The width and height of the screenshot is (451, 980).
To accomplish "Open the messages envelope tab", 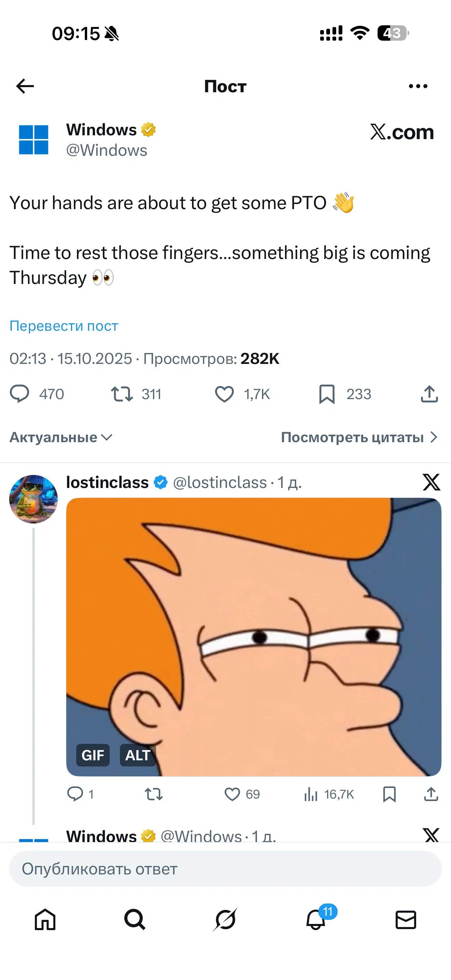I will point(406,920).
